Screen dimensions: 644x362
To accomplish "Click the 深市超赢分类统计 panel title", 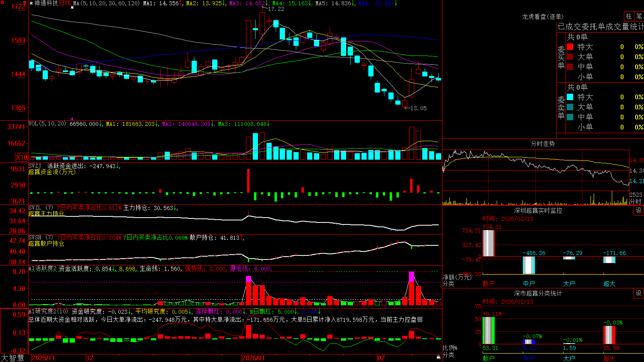I will pos(538,293).
